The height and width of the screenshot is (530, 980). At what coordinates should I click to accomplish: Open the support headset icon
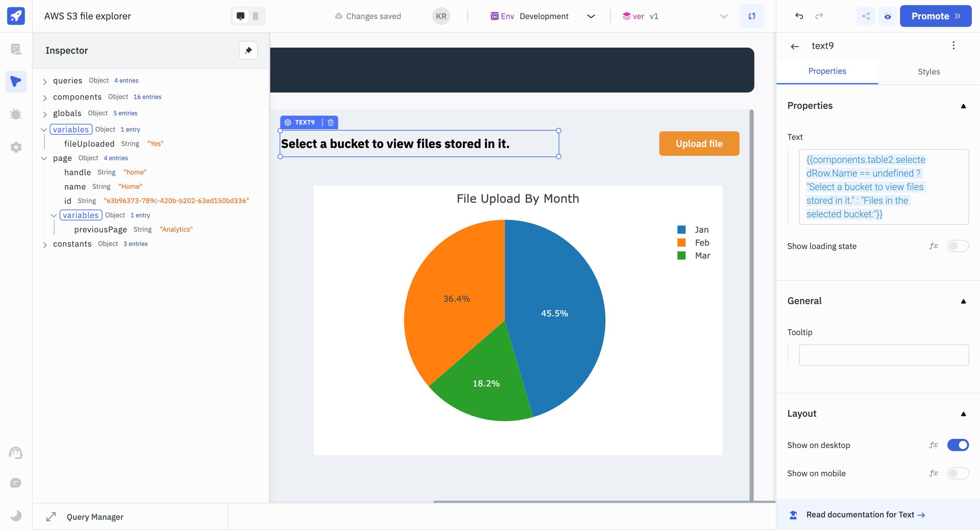point(16,453)
